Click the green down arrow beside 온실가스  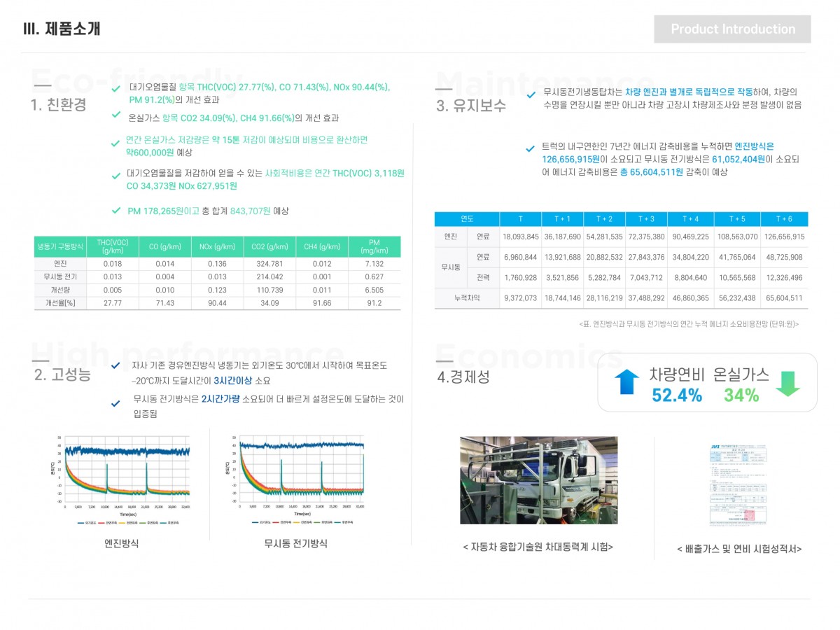pyautogui.click(x=787, y=383)
